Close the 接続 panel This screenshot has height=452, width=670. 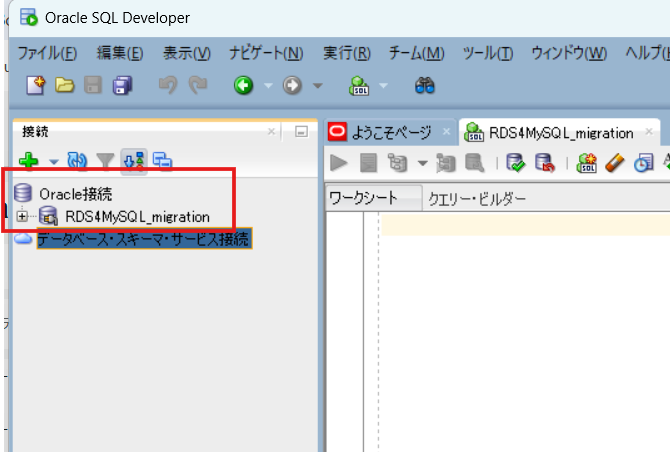(x=271, y=131)
